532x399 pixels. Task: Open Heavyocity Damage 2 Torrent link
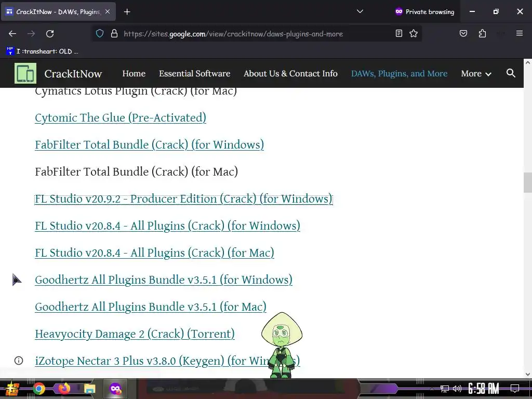point(135,334)
